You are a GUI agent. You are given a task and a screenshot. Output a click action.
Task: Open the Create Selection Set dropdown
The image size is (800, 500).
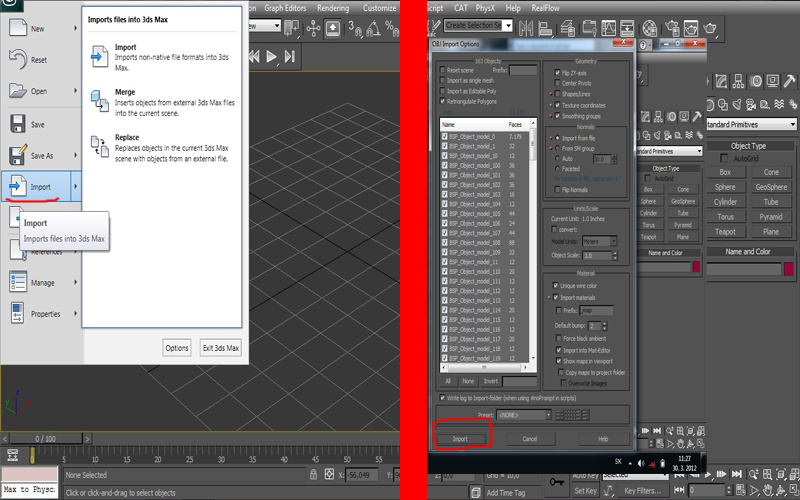[x=508, y=25]
